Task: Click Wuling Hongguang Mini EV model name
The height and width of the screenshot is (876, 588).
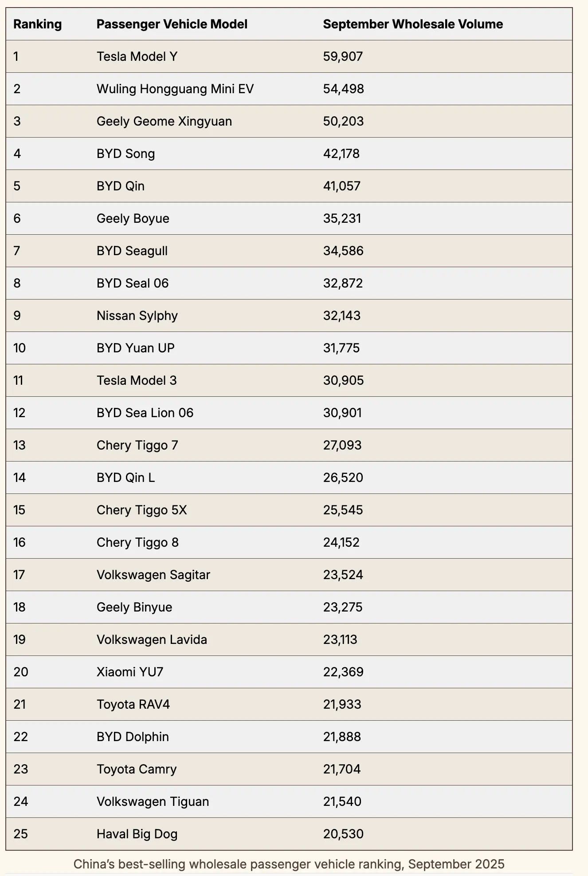Action: 175,89
